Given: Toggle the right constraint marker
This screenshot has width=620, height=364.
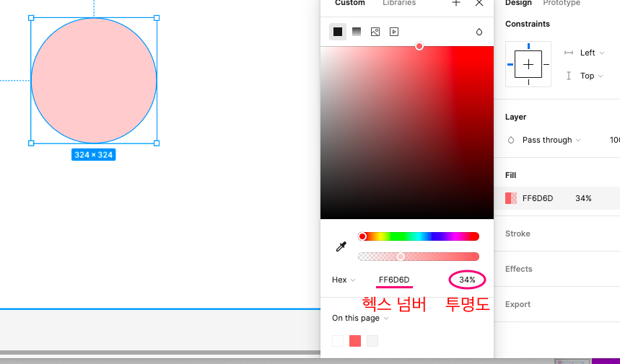Looking at the screenshot, I should (x=546, y=64).
